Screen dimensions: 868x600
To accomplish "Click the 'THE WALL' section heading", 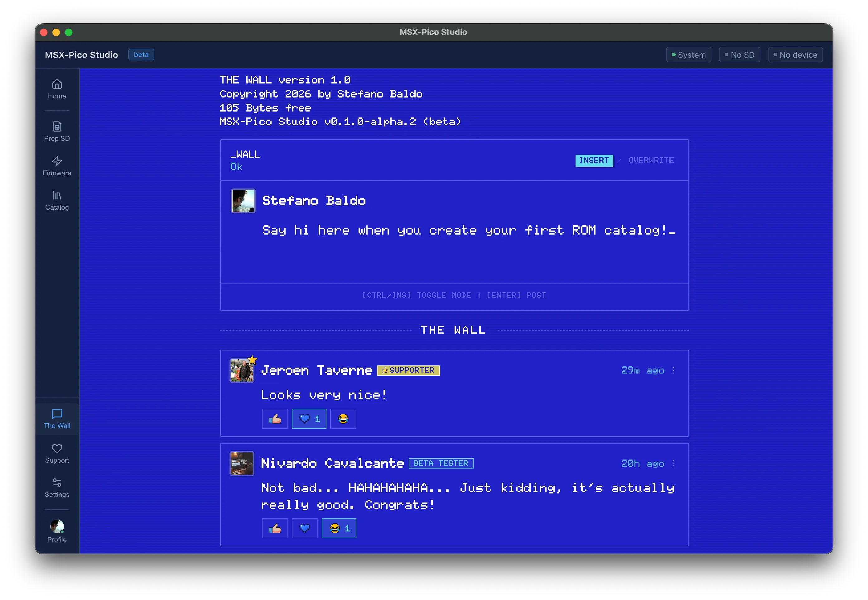I will 453,330.
